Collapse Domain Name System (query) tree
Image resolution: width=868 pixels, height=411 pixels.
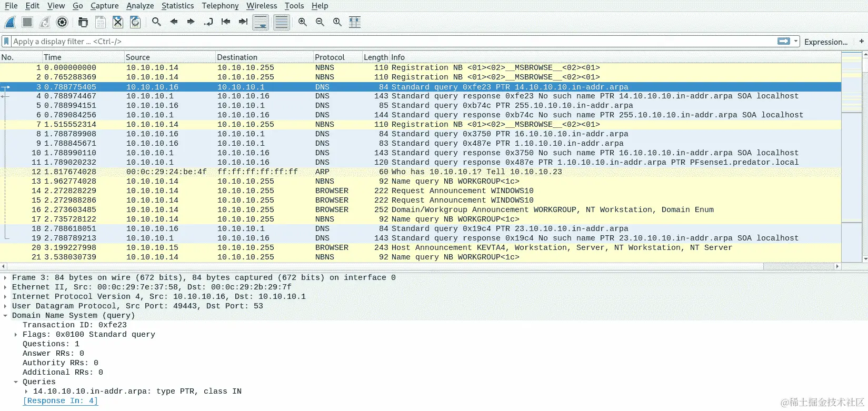5,316
